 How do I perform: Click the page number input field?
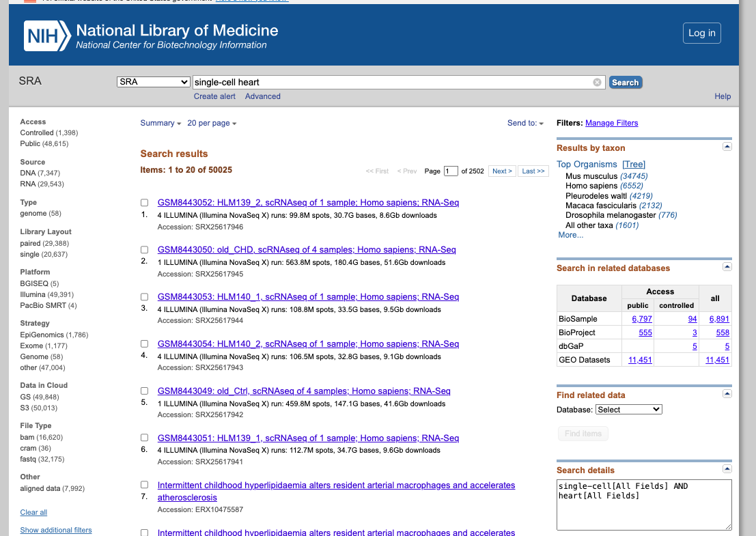point(451,171)
